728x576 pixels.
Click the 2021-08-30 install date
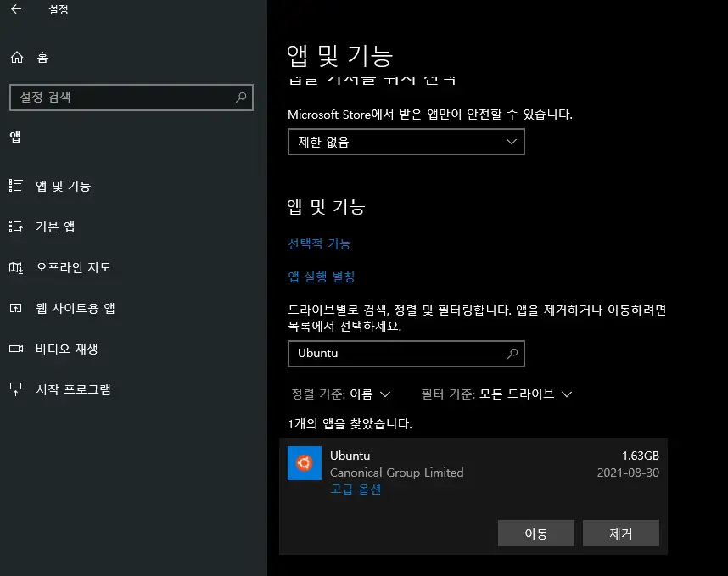(628, 473)
